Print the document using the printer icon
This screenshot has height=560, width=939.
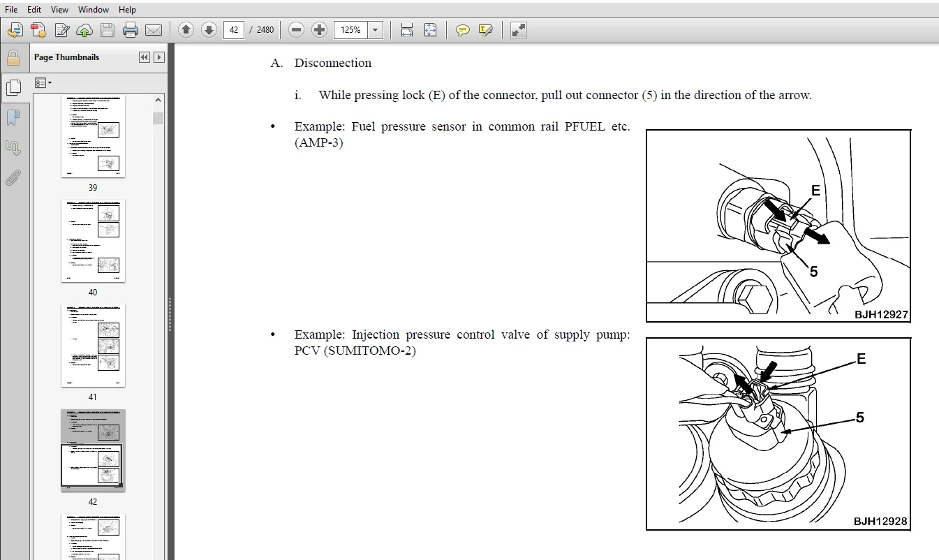(x=131, y=30)
